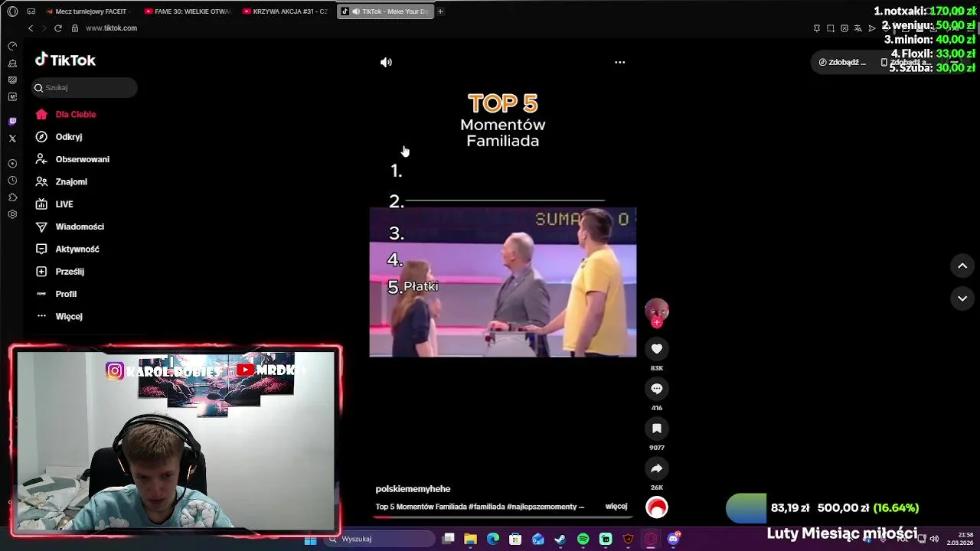Open history clock icon in sidebar
The image size is (980, 551).
(x=12, y=181)
